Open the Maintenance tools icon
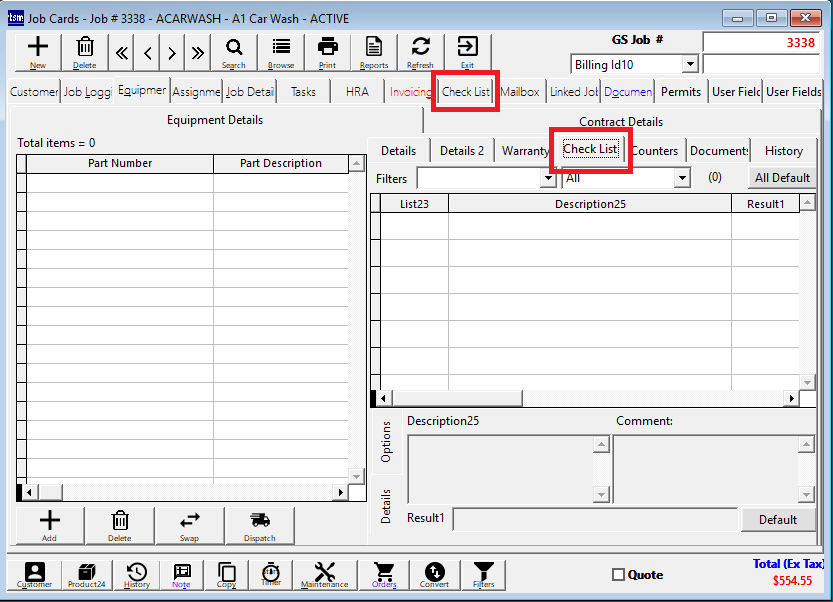Image resolution: width=833 pixels, height=602 pixels. 325,575
